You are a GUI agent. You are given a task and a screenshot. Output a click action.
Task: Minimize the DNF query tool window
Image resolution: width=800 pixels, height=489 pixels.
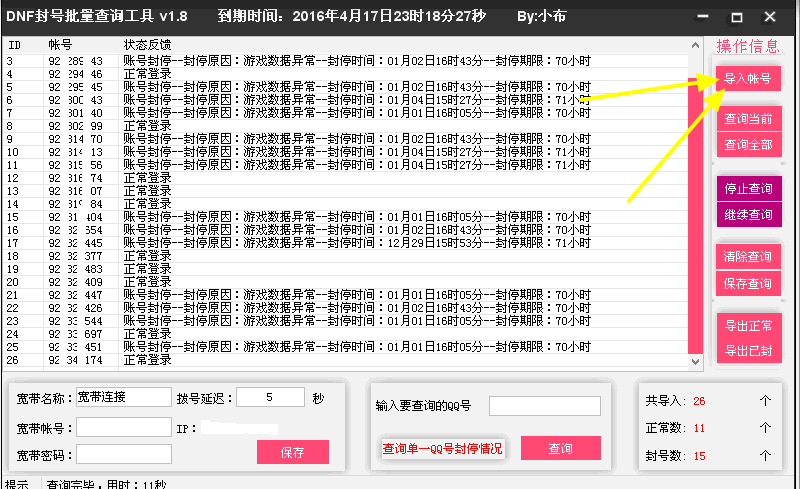coord(703,17)
